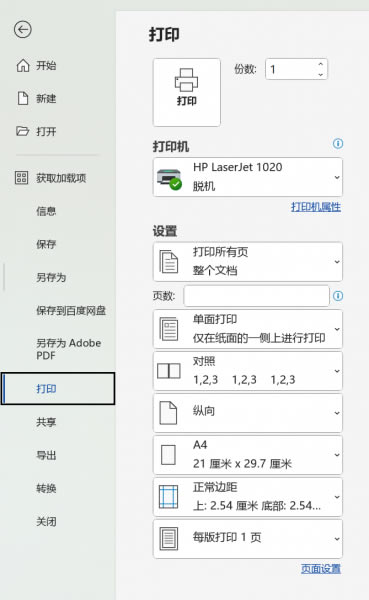Screen dimensions: 369x600
Task: Increase copies with the up arrow
Action: point(320,64)
